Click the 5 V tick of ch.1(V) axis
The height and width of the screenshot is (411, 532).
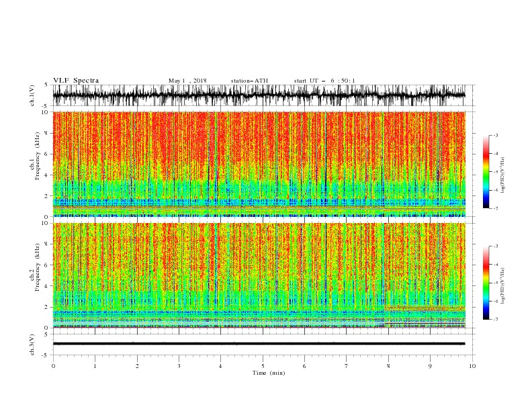47,85
